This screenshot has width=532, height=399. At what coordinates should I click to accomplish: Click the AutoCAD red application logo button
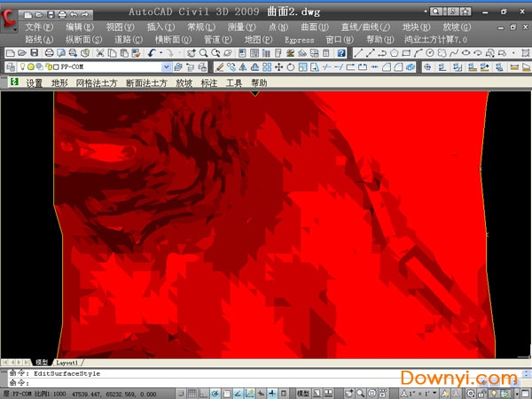pyautogui.click(x=11, y=20)
